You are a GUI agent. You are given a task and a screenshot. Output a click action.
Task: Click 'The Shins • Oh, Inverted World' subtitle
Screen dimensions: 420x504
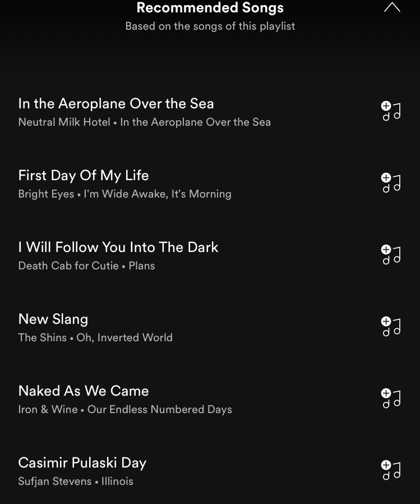pyautogui.click(x=95, y=338)
